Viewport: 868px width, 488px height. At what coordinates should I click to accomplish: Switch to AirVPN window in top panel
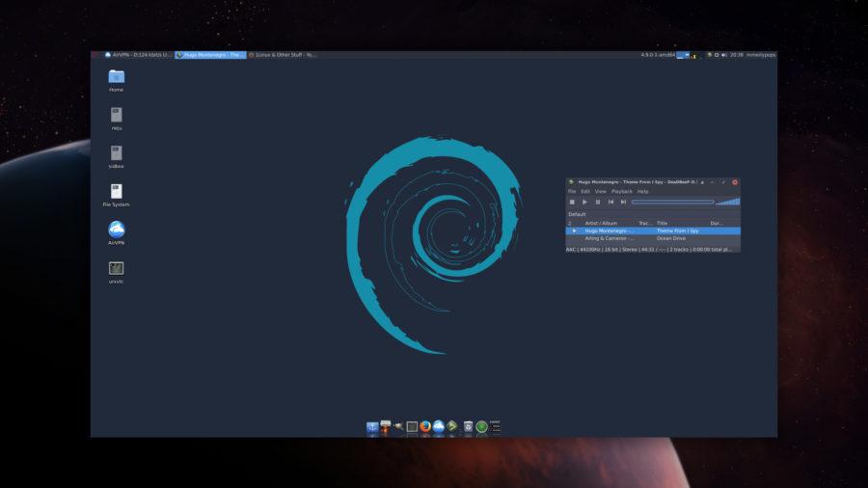138,55
